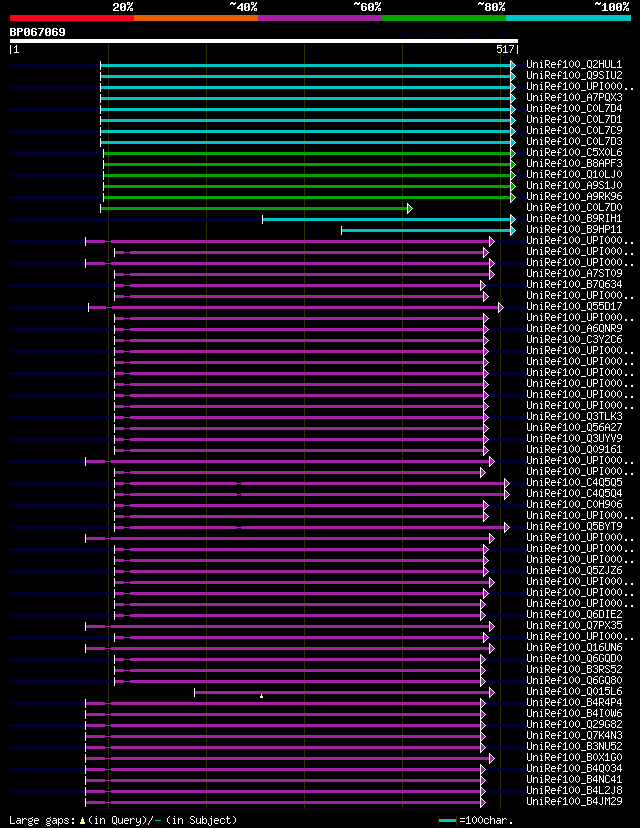Pick the UniRef100_Q6DIE2 entry
The height and width of the screenshot is (828, 640).
[574, 615]
